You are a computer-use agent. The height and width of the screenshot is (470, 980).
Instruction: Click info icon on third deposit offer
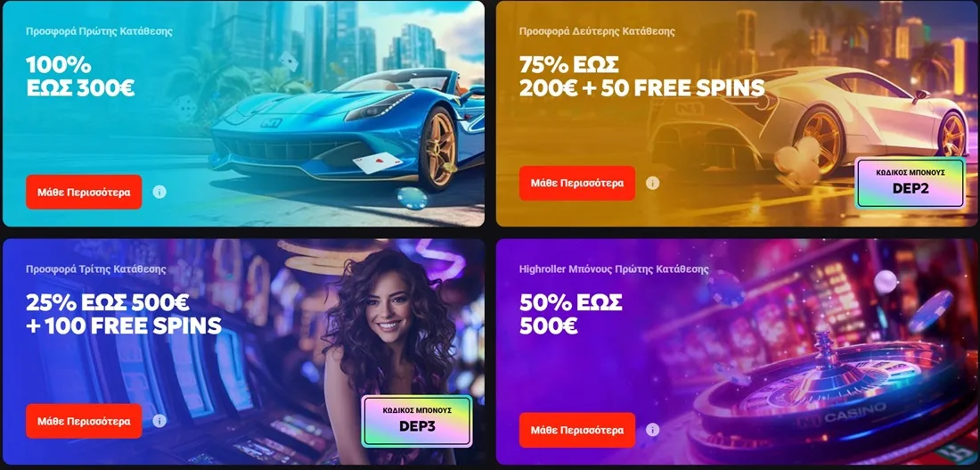pos(159,421)
